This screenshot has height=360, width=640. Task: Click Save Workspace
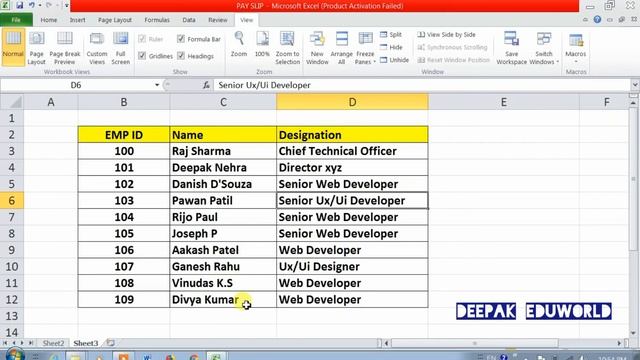point(511,48)
